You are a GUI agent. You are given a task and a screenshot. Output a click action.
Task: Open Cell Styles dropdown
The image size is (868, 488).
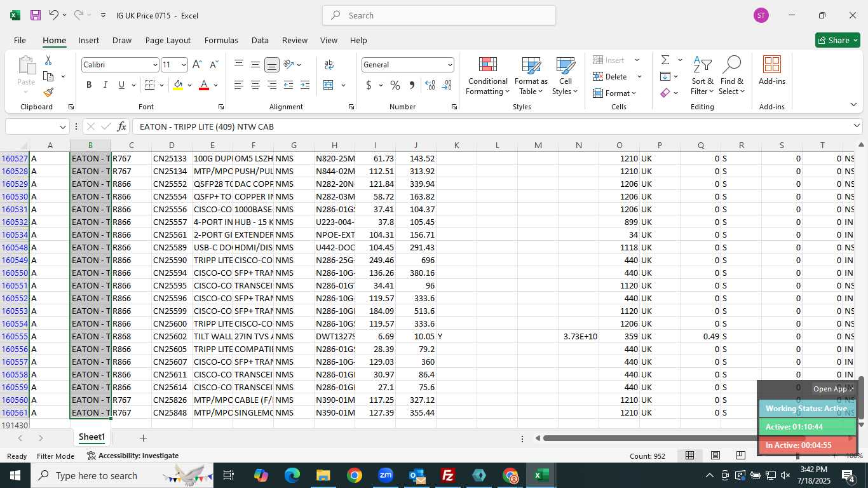coord(565,76)
